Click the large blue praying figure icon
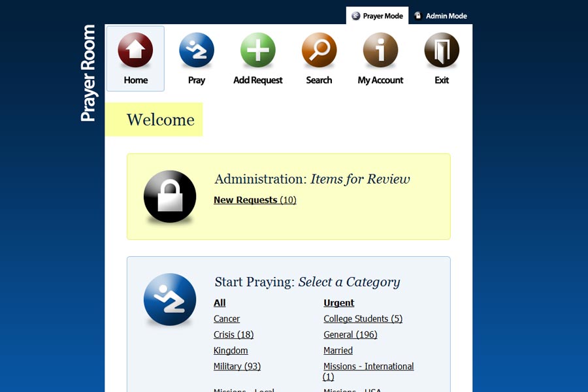This screenshot has height=392, width=588. 170,299
